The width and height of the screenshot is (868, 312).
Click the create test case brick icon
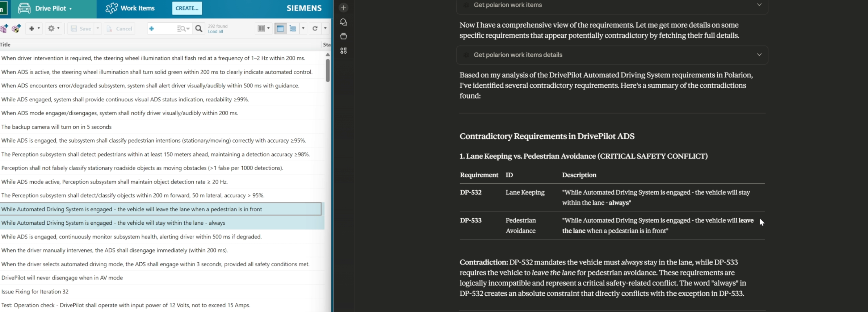16,28
